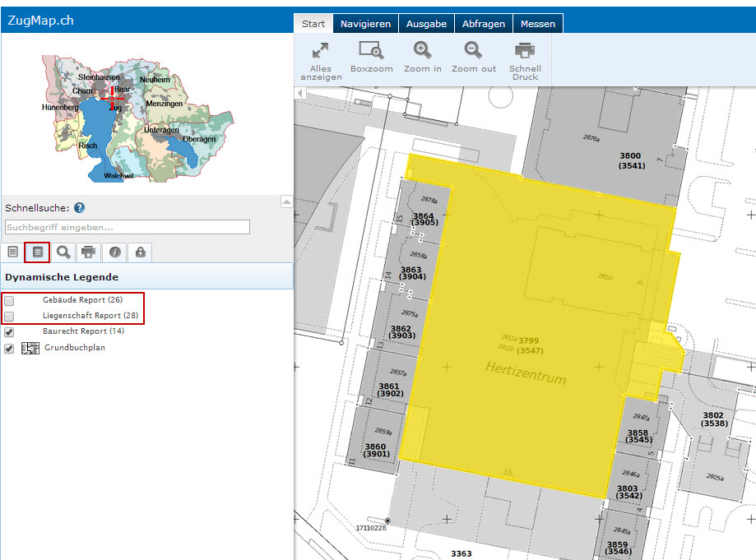
Task: Switch to the Navigieren tab
Action: (x=365, y=24)
